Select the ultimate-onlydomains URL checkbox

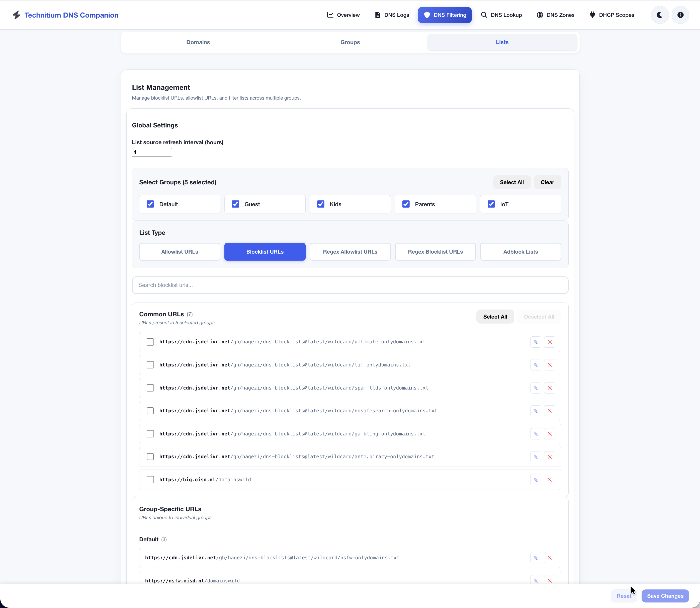click(150, 342)
